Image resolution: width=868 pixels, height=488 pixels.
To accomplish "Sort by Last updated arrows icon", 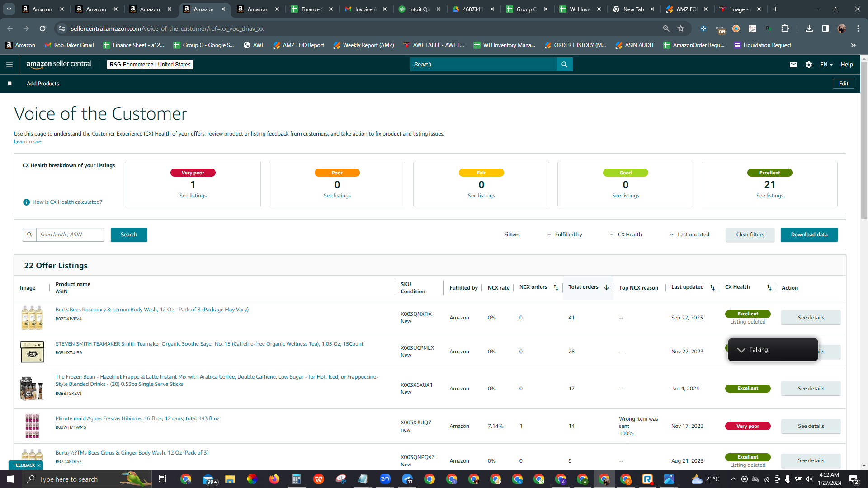I will click(712, 288).
